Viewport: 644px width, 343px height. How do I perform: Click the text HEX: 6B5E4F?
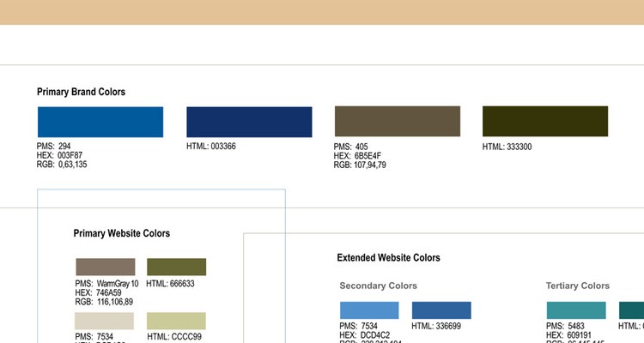point(357,155)
